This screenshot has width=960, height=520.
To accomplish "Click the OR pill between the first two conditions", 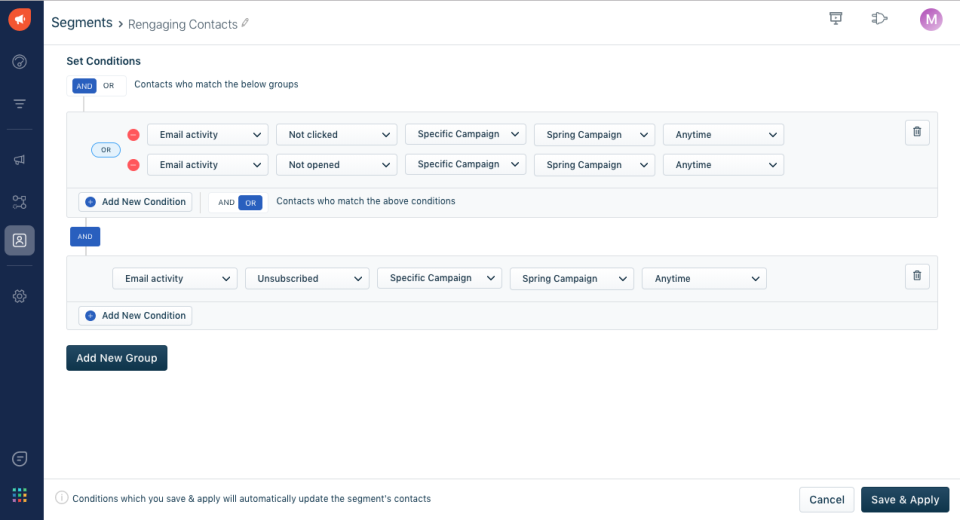I will [x=106, y=150].
